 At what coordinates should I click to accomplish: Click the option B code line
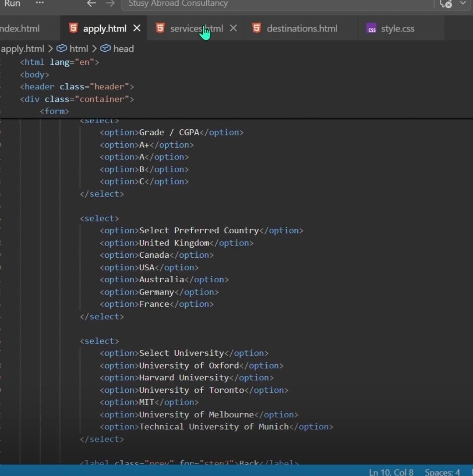pyautogui.click(x=144, y=169)
